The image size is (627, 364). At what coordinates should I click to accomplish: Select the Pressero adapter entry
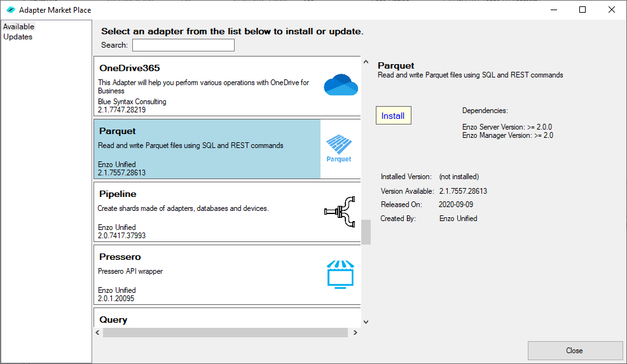click(227, 275)
